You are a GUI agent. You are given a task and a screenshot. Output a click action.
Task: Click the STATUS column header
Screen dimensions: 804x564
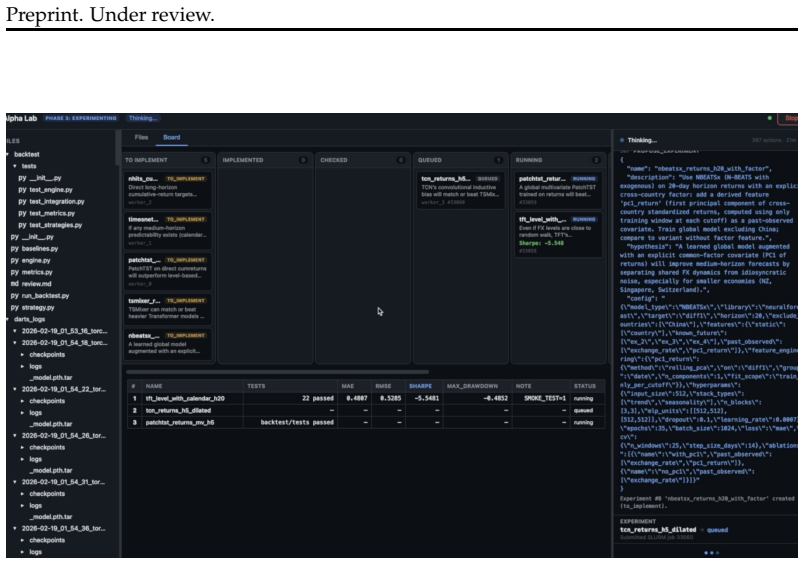pyautogui.click(x=585, y=386)
